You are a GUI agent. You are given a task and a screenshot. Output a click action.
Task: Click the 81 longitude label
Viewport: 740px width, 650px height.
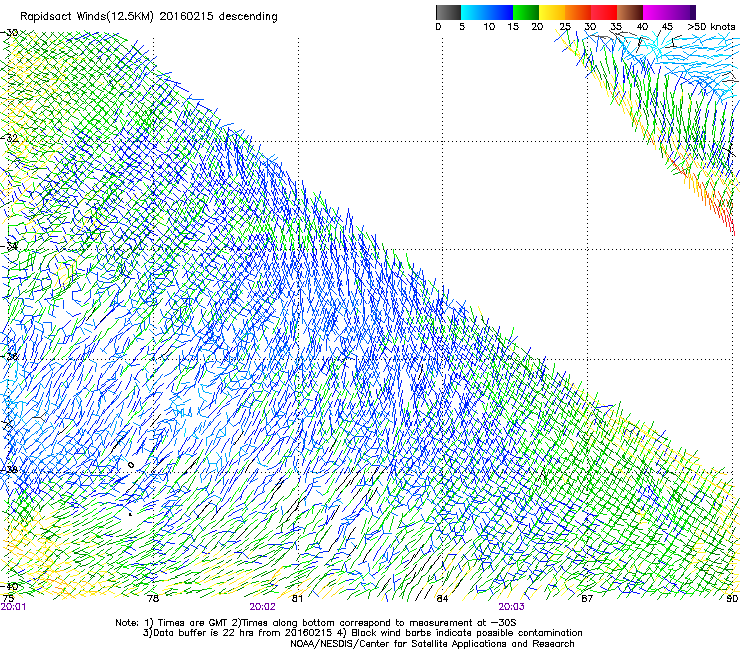[297, 598]
